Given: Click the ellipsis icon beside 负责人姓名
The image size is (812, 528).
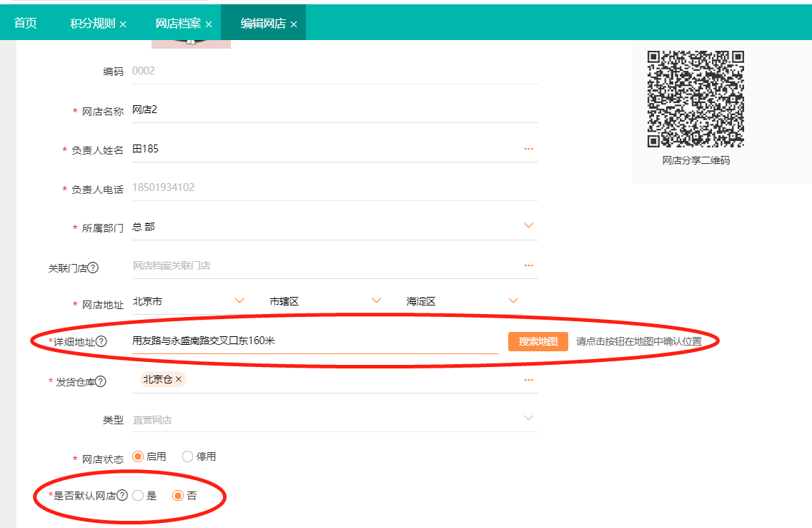Looking at the screenshot, I should tap(528, 149).
